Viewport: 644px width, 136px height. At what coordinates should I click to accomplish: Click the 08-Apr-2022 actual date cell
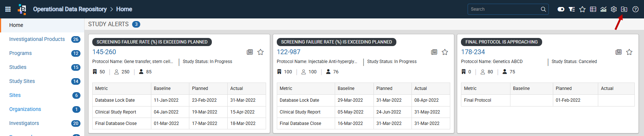(431, 100)
